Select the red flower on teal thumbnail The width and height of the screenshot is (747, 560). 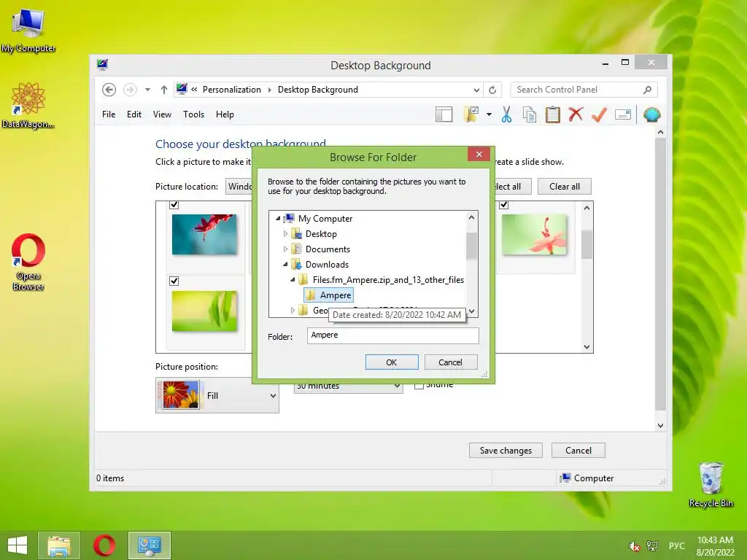(x=204, y=234)
